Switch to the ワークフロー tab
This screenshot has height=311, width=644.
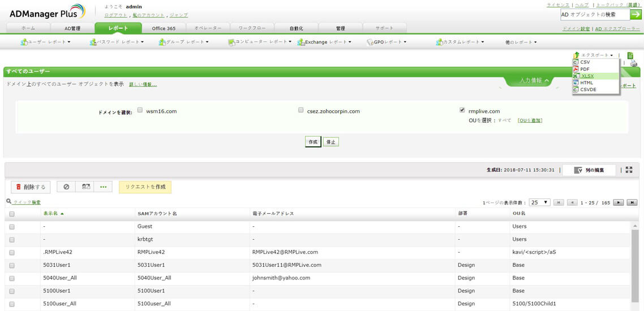pyautogui.click(x=252, y=28)
